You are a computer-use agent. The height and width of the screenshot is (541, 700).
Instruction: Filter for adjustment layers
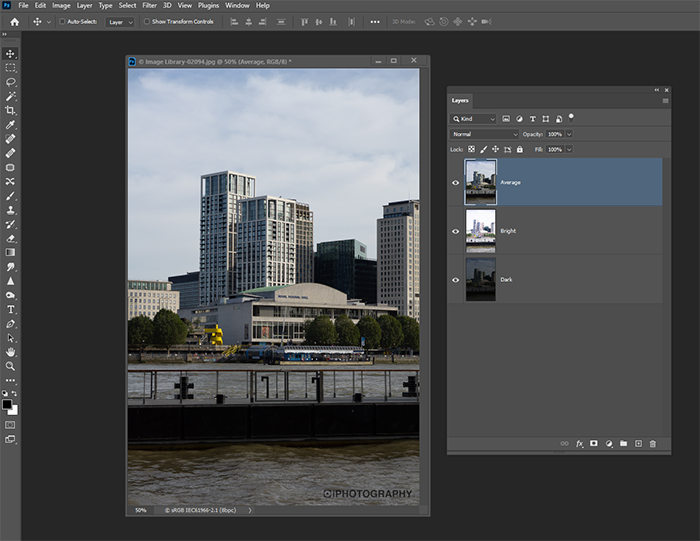tap(519, 119)
